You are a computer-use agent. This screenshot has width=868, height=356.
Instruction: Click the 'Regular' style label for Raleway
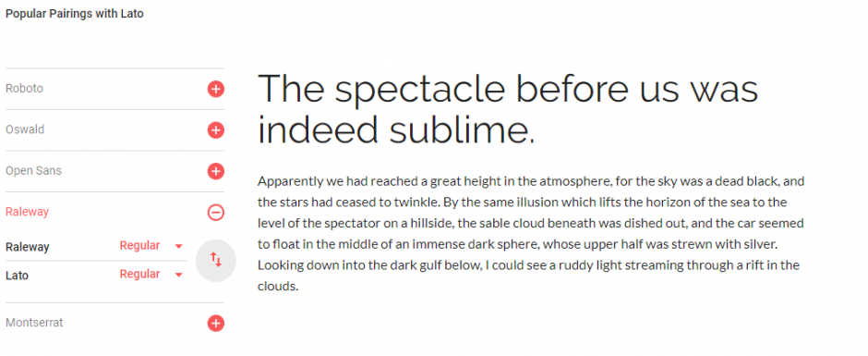(x=139, y=246)
